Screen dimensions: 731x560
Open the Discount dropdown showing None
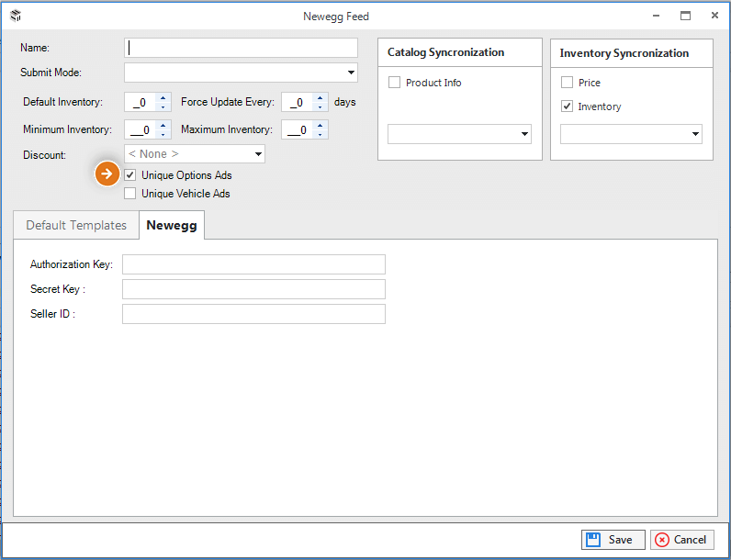tap(195, 154)
